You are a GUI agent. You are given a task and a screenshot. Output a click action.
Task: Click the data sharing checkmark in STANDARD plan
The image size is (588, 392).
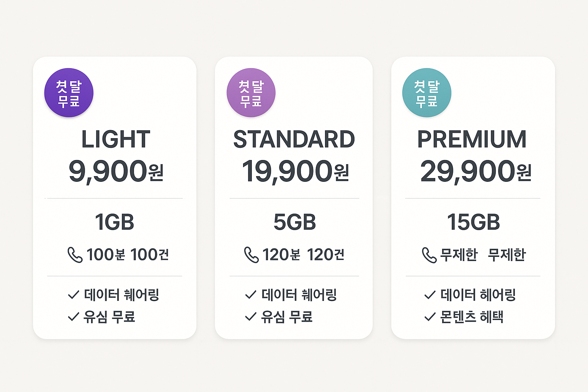click(251, 295)
